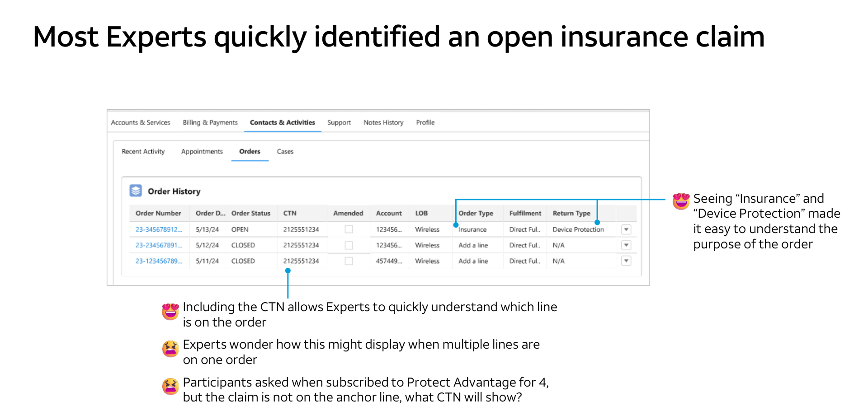Image resolution: width=868 pixels, height=420 pixels.
Task: Toggle Amended checkbox for order 23-234567891
Action: coord(349,245)
